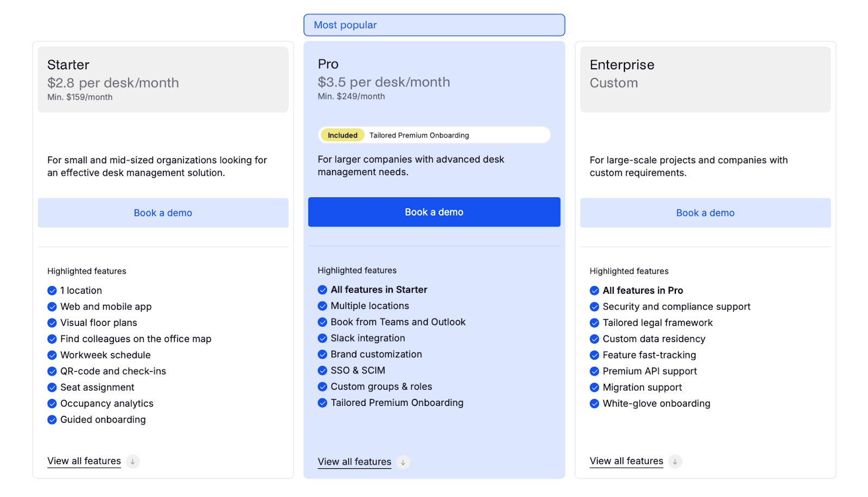Click the Min. $249/month text
The width and height of the screenshot is (868, 497).
[x=352, y=96]
